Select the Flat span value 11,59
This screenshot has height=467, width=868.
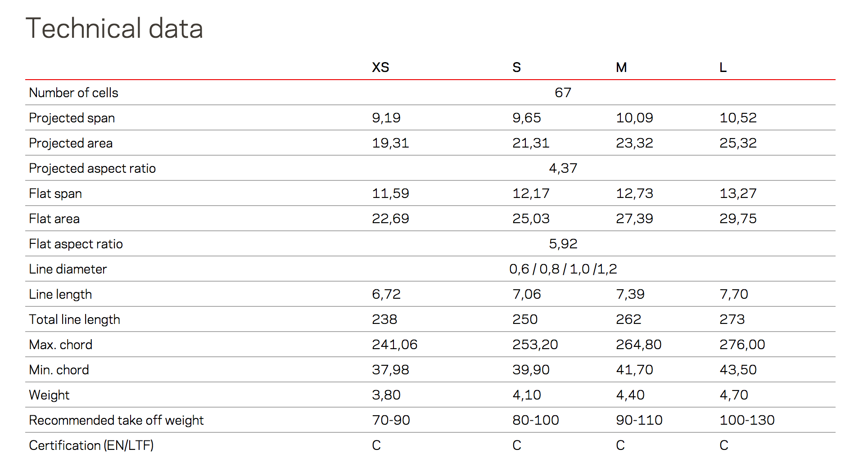point(390,193)
